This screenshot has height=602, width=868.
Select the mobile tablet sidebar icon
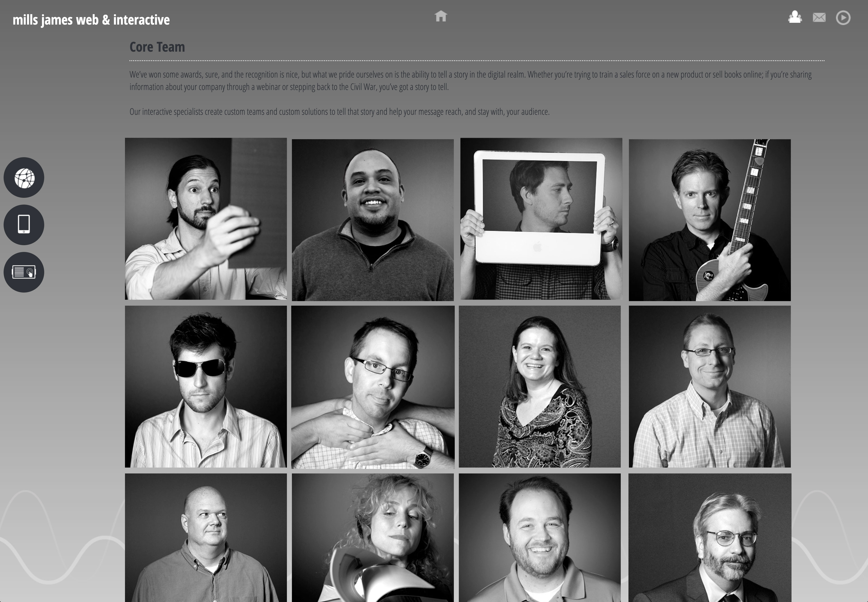(x=24, y=225)
